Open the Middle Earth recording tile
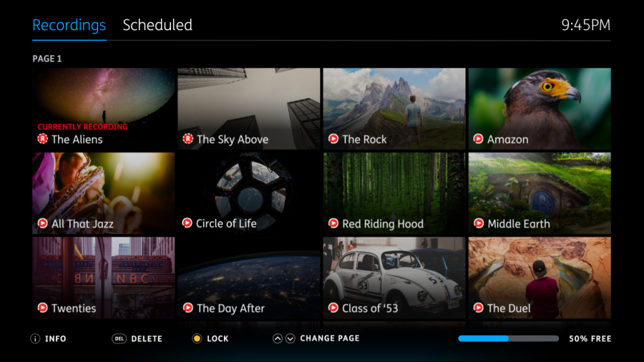The image size is (644, 362). [x=540, y=194]
